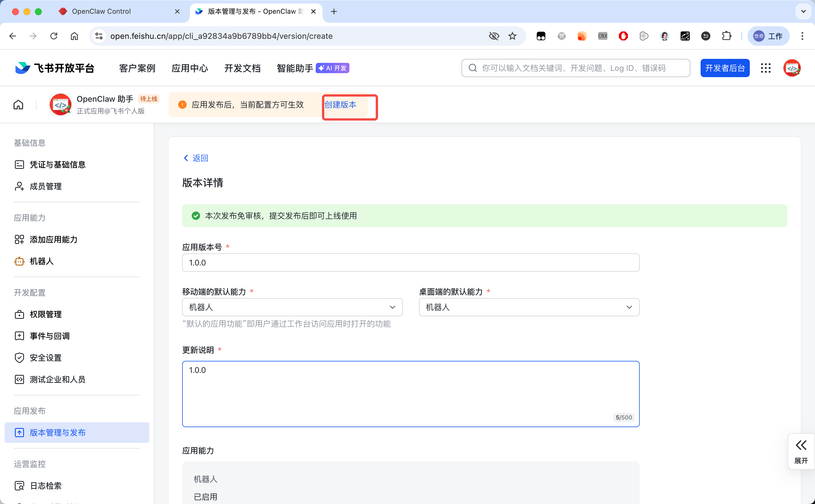The width and height of the screenshot is (815, 504).
Task: Click the sidebar home icon
Action: 18,104
